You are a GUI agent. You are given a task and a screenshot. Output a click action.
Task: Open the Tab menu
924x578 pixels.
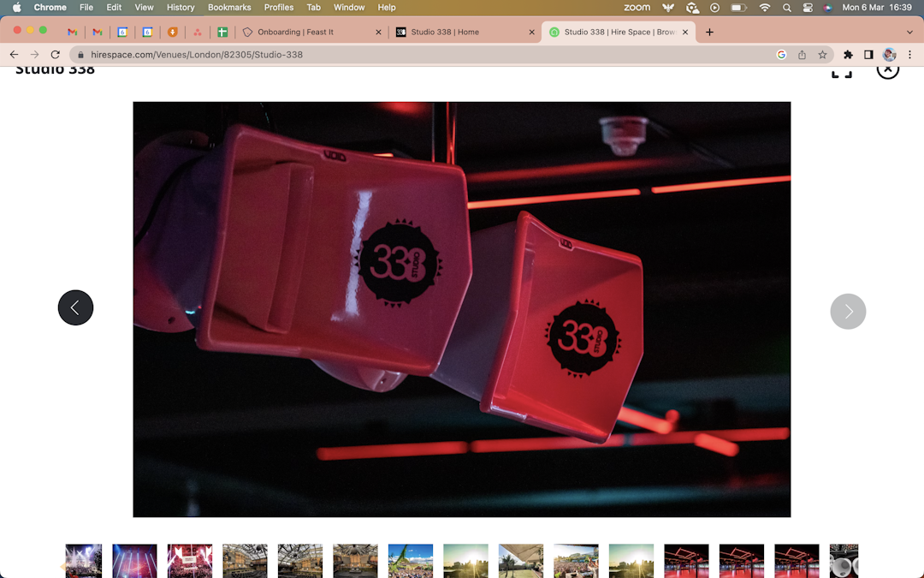(313, 7)
